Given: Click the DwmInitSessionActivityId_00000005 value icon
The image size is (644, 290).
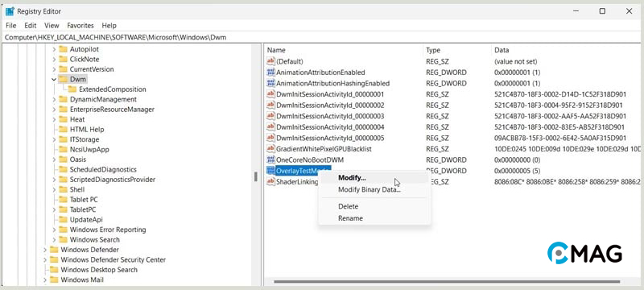Looking at the screenshot, I should click(x=270, y=138).
